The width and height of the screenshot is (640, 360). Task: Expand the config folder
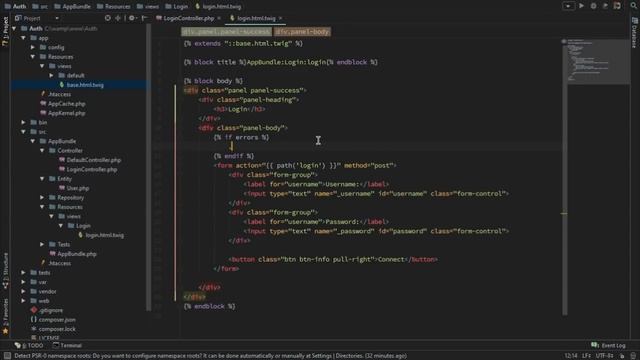point(33,47)
